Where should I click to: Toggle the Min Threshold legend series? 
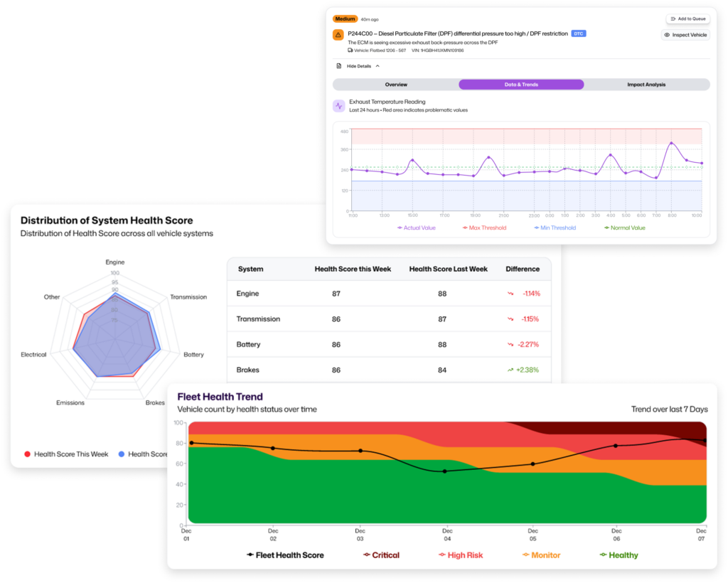(x=555, y=228)
